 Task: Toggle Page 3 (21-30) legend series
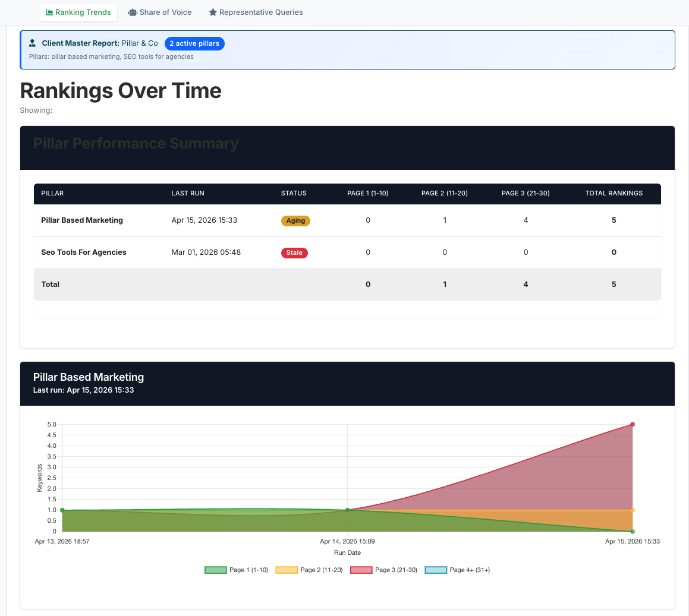(x=384, y=570)
